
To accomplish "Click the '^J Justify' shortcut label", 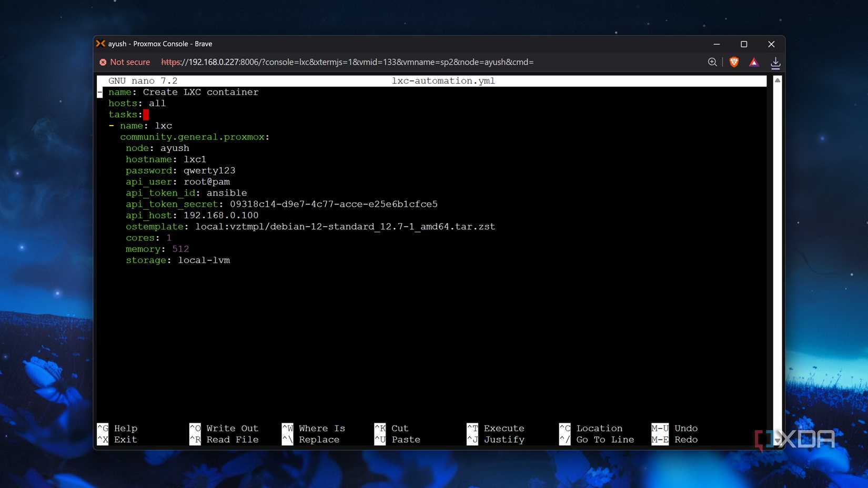I will 496,440.
